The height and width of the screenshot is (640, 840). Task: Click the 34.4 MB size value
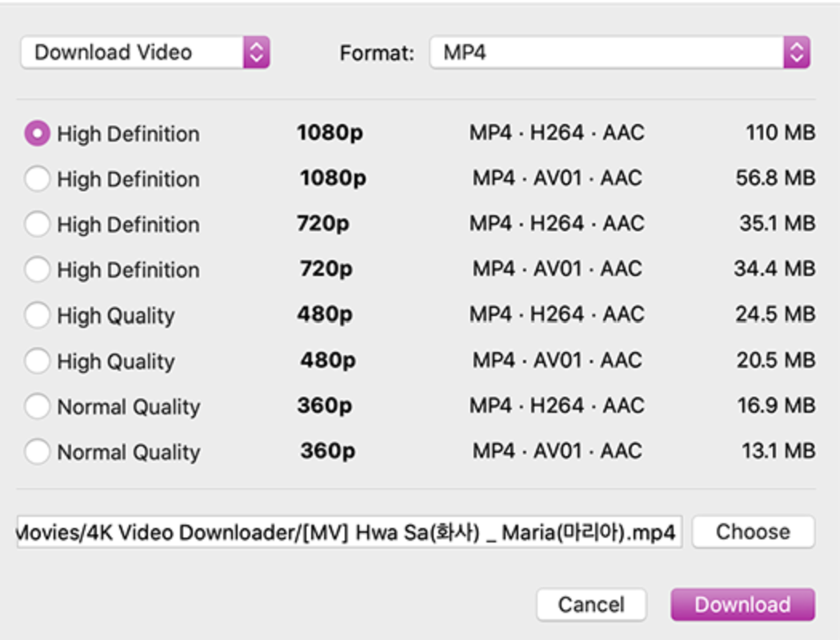pyautogui.click(x=774, y=268)
